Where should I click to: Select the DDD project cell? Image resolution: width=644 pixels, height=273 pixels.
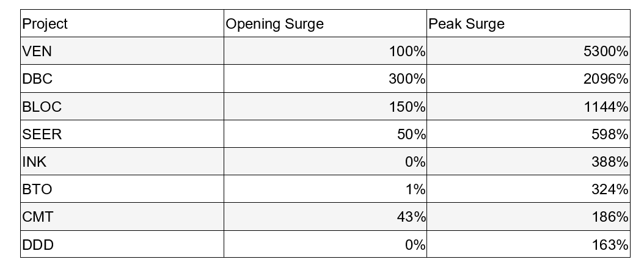point(122,244)
